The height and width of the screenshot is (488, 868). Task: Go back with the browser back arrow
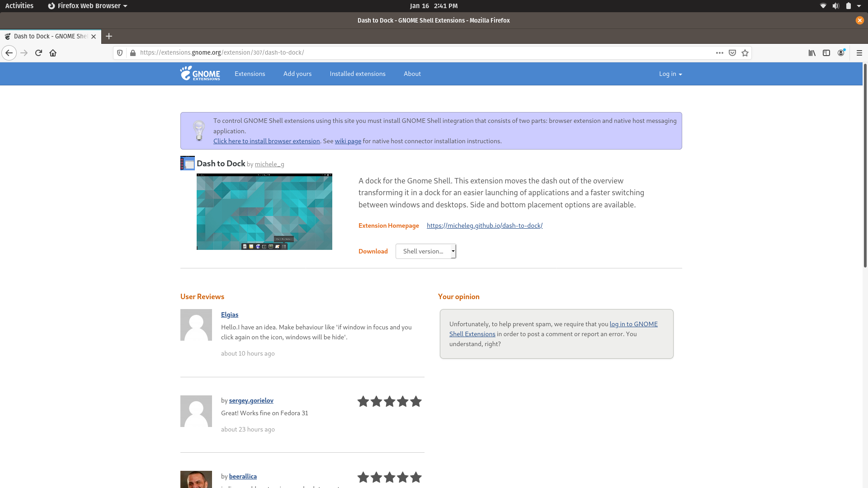click(x=9, y=53)
